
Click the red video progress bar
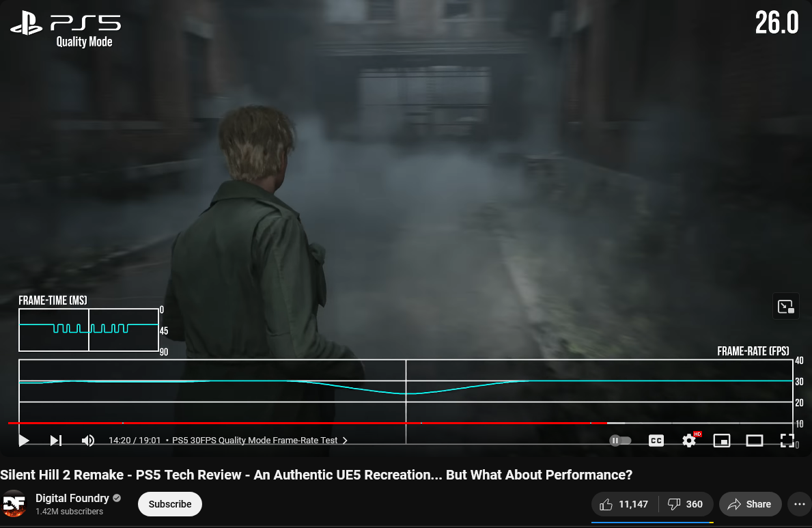(x=307, y=423)
